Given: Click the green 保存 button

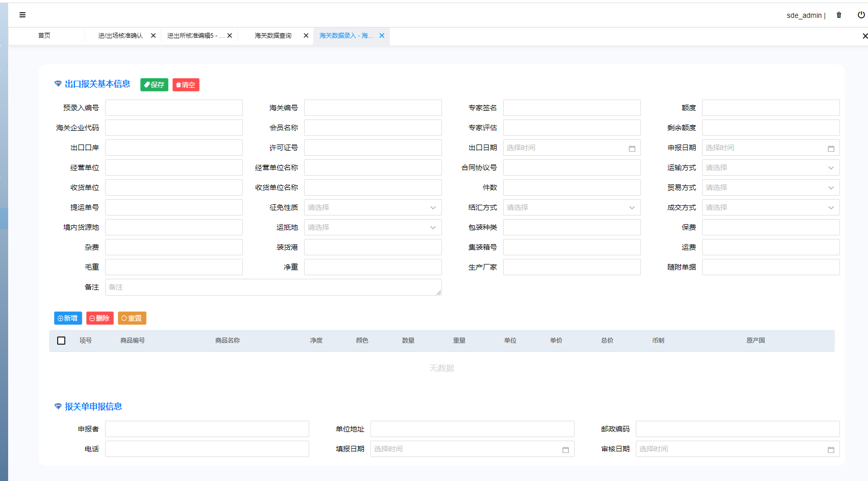Looking at the screenshot, I should point(154,85).
